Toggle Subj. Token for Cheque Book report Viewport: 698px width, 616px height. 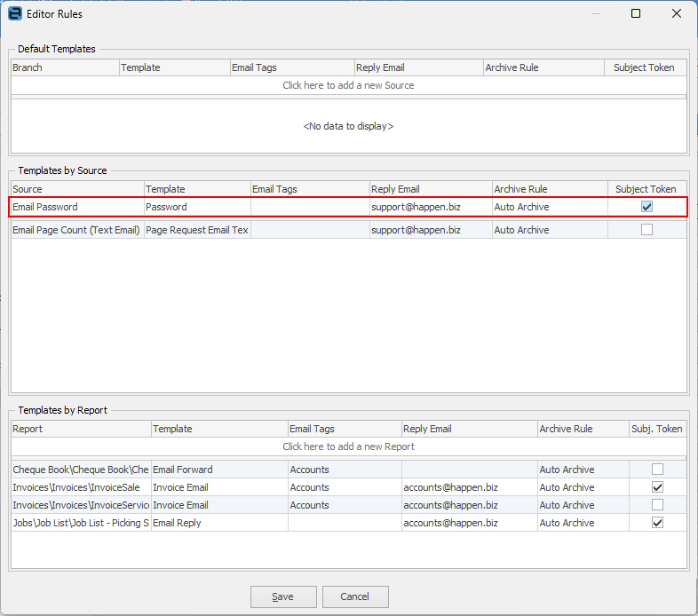[657, 470]
